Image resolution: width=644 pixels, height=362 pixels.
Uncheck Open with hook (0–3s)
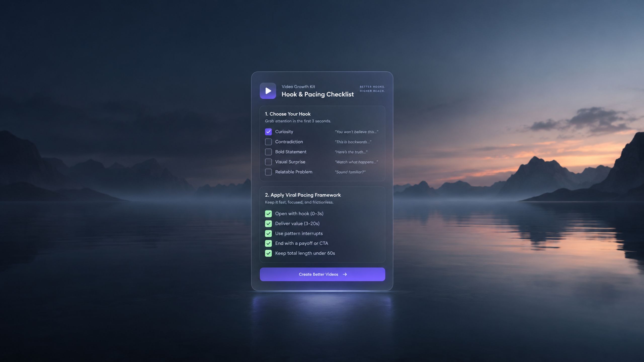pyautogui.click(x=268, y=214)
